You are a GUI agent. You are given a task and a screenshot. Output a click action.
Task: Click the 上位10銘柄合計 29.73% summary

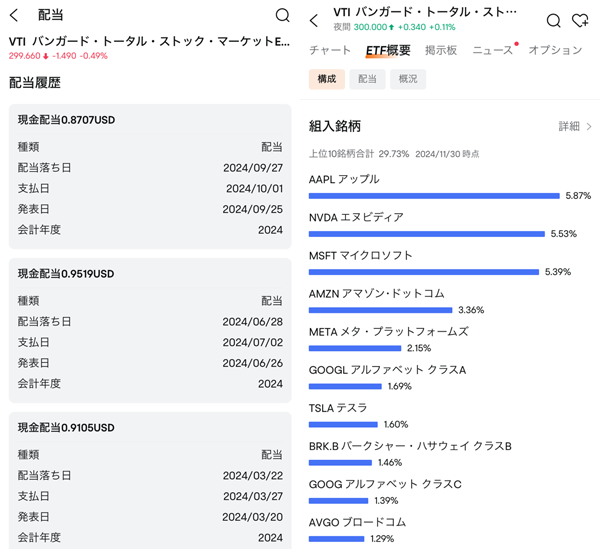pyautogui.click(x=359, y=154)
